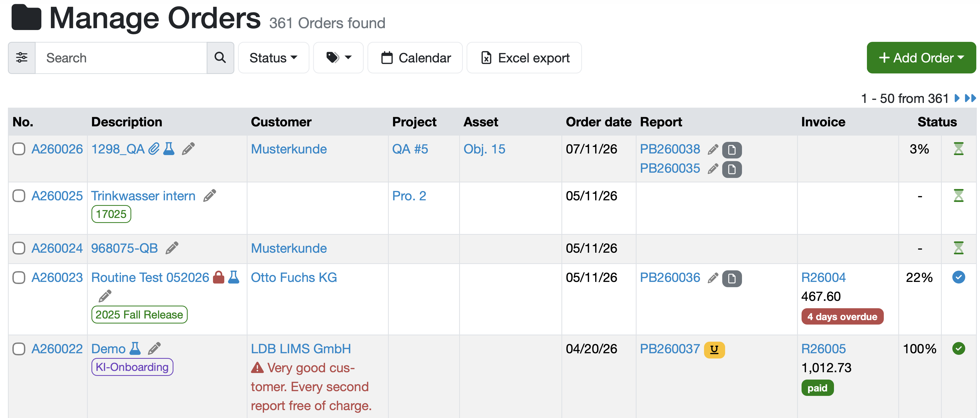Click the magnifier search icon
Viewport: 980px width, 418px height.
(220, 58)
